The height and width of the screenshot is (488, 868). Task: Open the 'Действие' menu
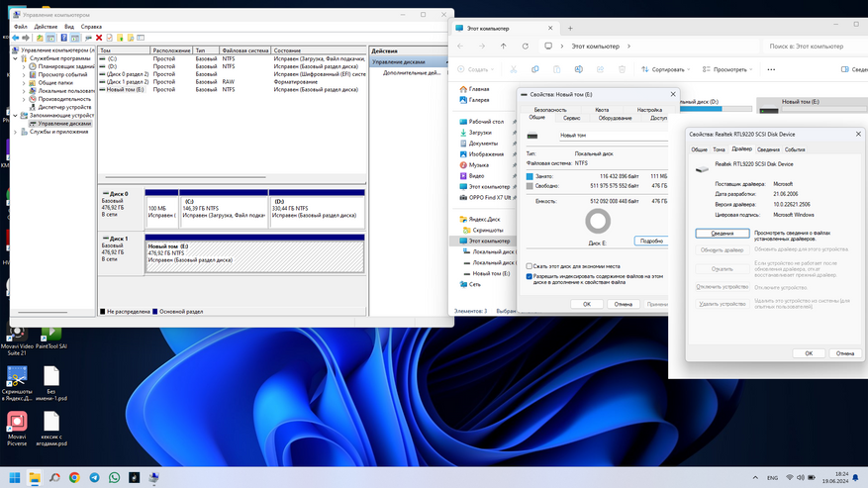pyautogui.click(x=46, y=27)
